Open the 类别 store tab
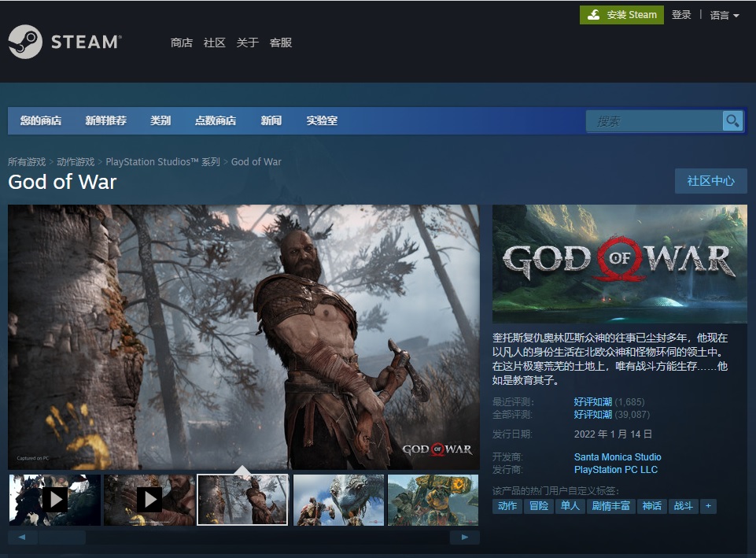 pos(160,120)
